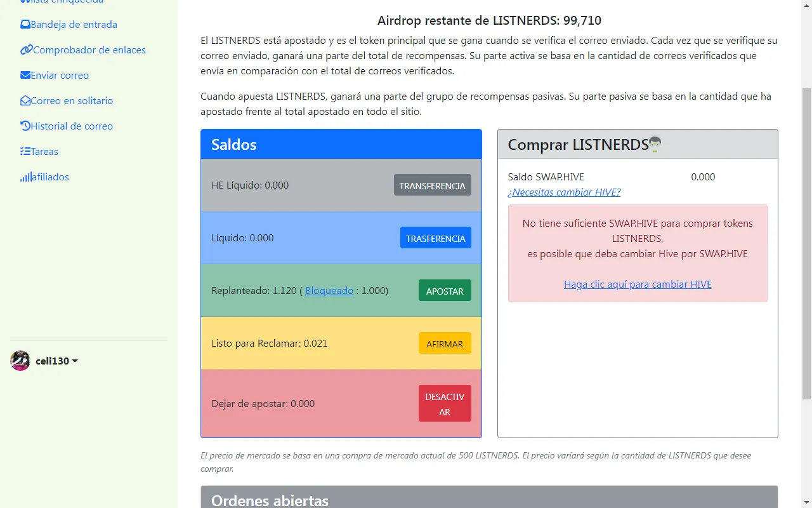Click the 'Comprar LISTNERDS' panel header
Viewport: 812px width, 508px height.
638,144
